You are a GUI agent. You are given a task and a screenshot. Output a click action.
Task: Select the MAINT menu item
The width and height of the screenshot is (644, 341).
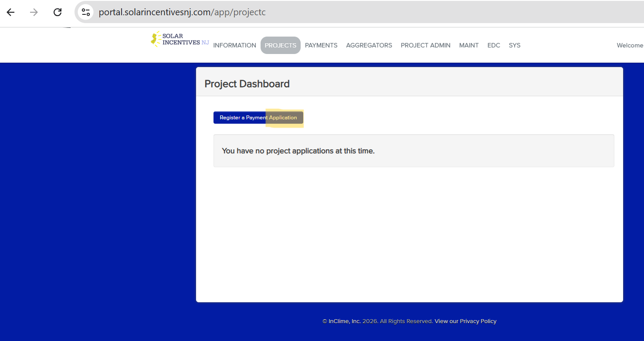469,45
